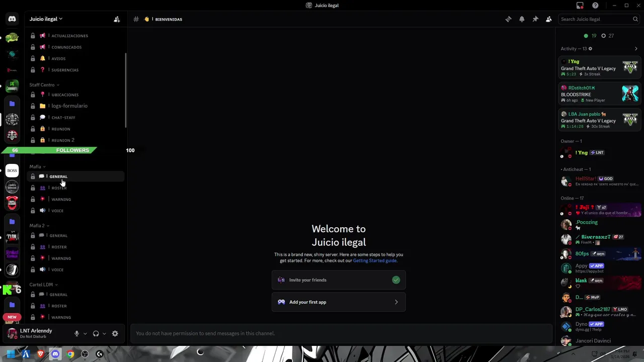Open the AVISOS channel
The height and width of the screenshot is (362, 644).
pyautogui.click(x=75, y=58)
